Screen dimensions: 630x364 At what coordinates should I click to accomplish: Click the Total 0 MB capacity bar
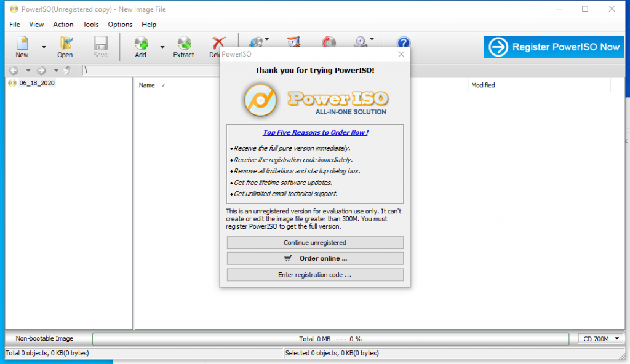click(330, 339)
